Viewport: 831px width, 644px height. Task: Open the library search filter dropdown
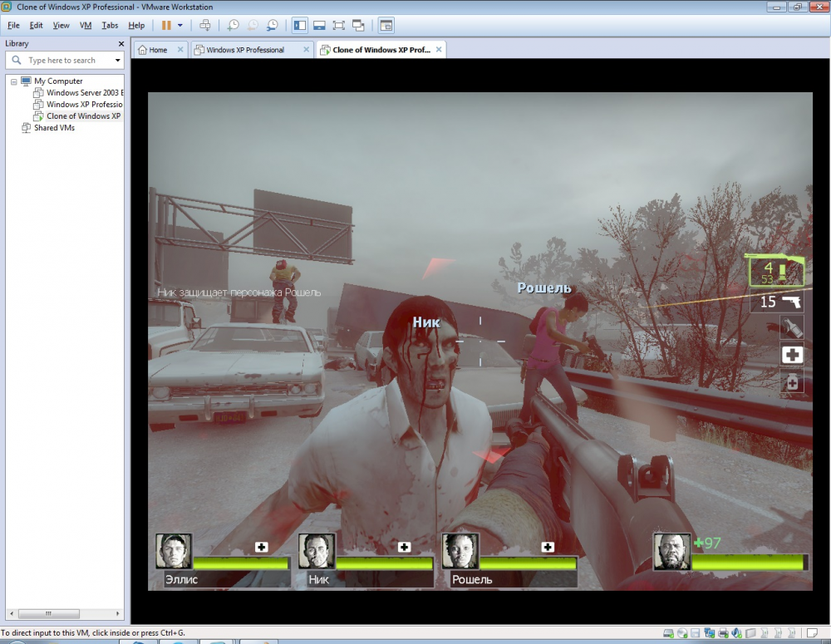click(x=117, y=61)
